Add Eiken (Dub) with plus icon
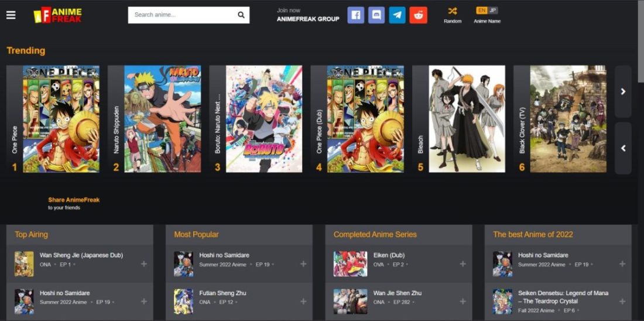This screenshot has width=644, height=321. click(463, 264)
